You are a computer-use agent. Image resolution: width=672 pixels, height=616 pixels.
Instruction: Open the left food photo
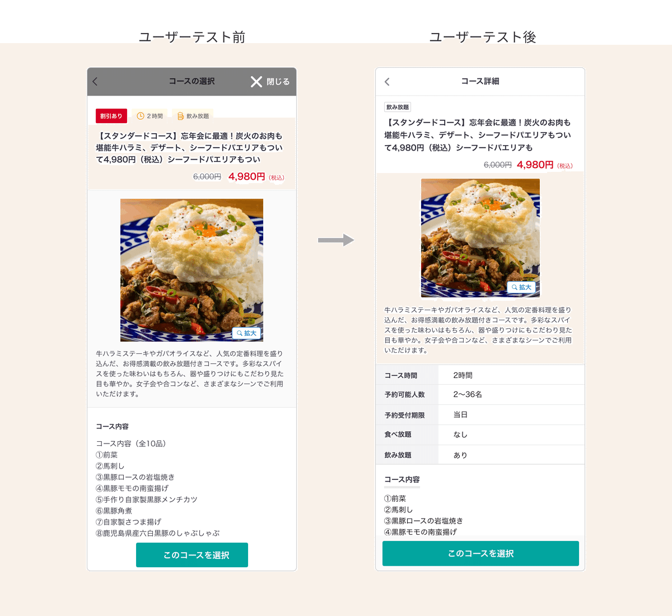pyautogui.click(x=192, y=270)
